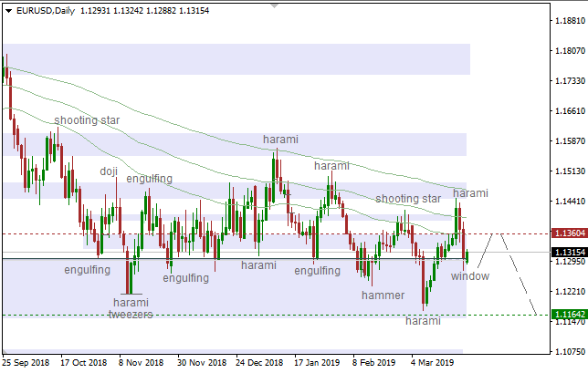The height and width of the screenshot is (373, 588).
Task: Click the window pattern label
Action: pos(470,276)
